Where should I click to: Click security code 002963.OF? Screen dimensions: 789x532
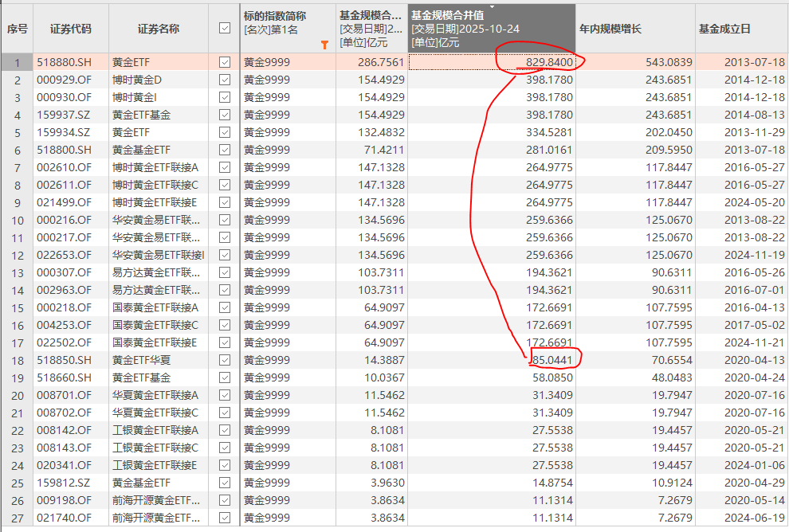click(x=64, y=290)
